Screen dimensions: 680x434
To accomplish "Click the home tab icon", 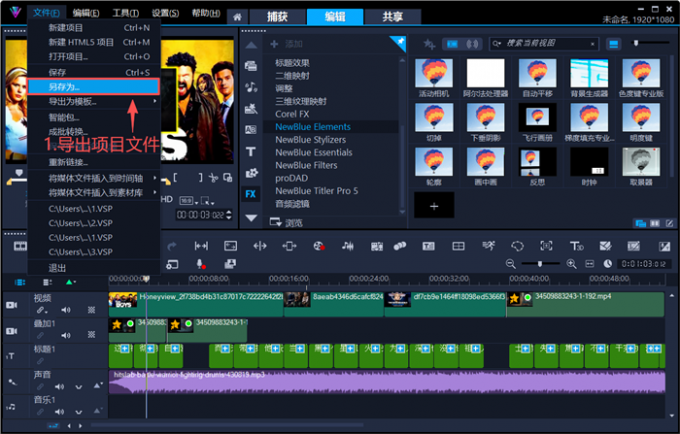I will pyautogui.click(x=237, y=17).
